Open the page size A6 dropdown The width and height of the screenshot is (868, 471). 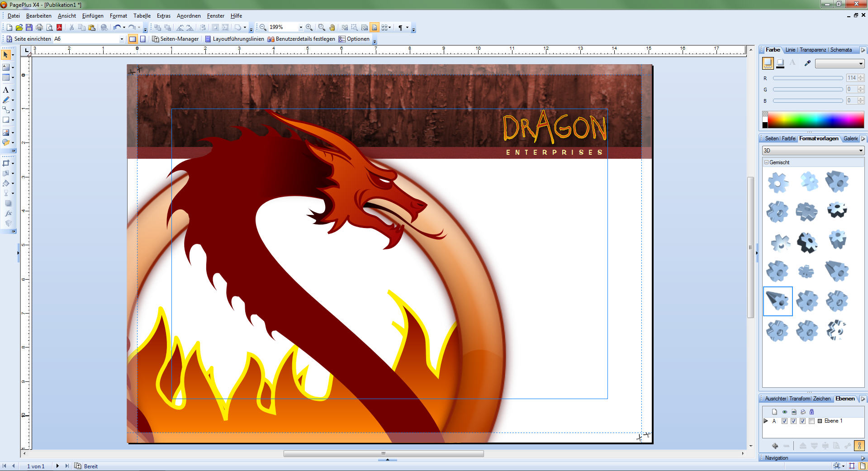122,39
